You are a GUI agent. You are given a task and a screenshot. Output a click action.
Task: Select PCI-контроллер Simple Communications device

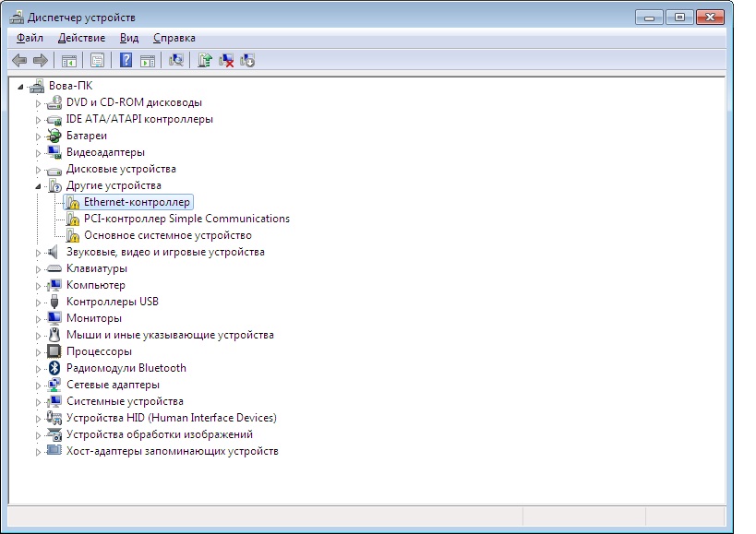point(186,219)
